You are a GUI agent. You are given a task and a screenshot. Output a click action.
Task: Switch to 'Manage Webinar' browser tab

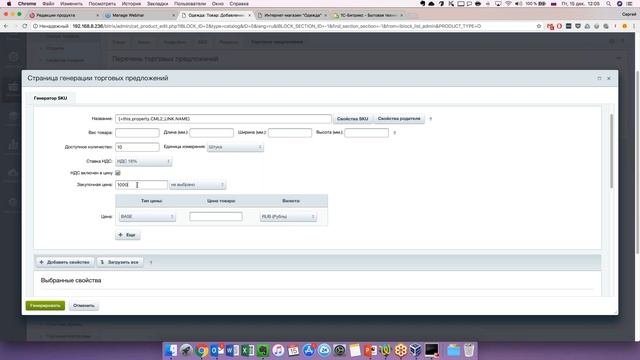pos(139,15)
